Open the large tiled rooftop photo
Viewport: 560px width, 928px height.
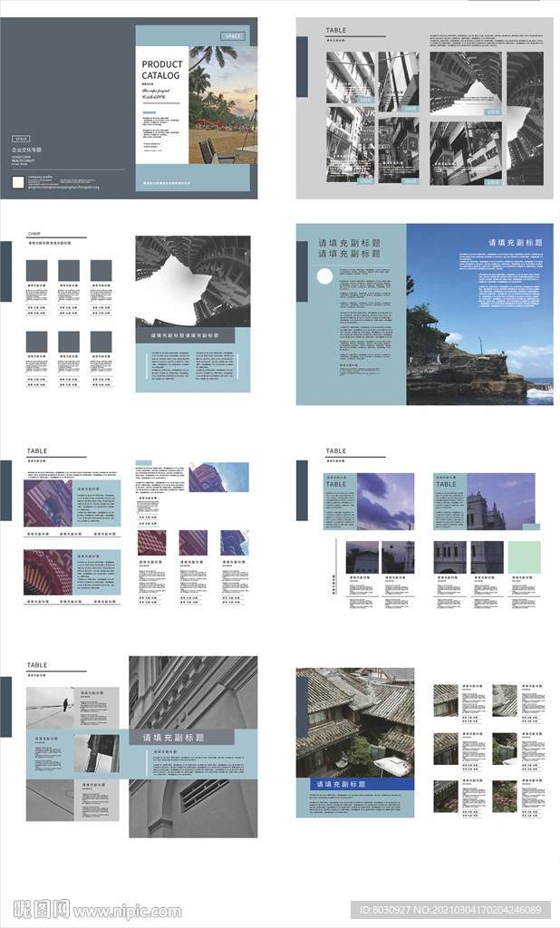coord(354,721)
